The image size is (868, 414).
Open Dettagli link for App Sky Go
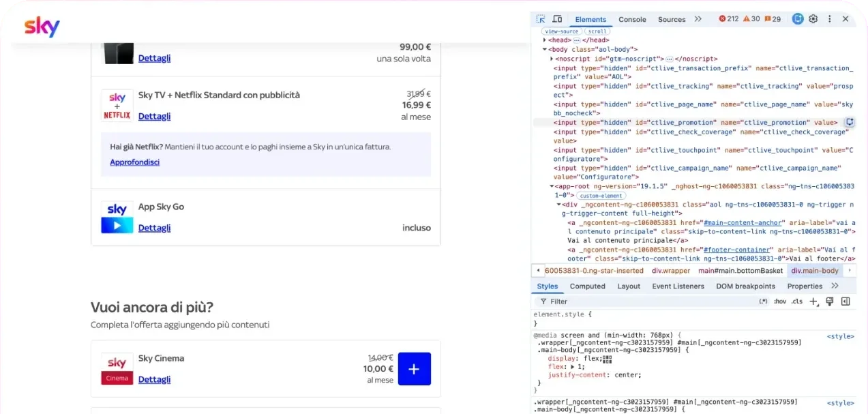pos(154,228)
